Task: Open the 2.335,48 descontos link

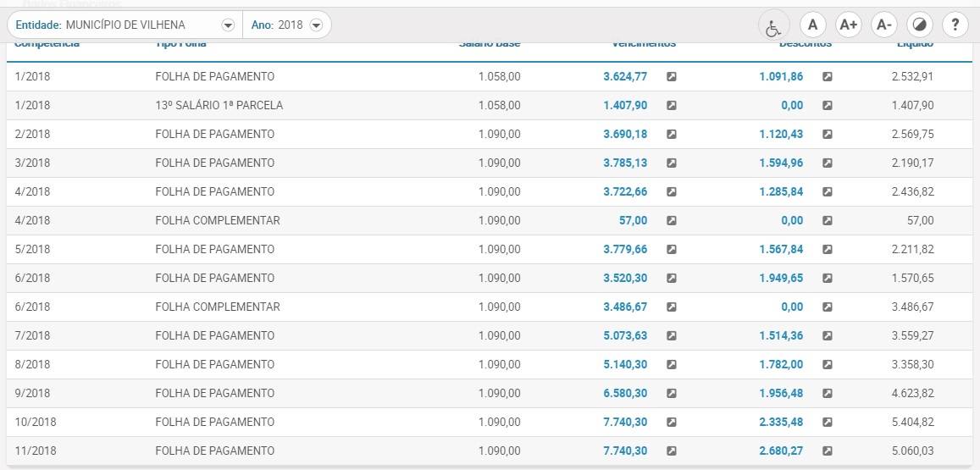Action: point(781,422)
